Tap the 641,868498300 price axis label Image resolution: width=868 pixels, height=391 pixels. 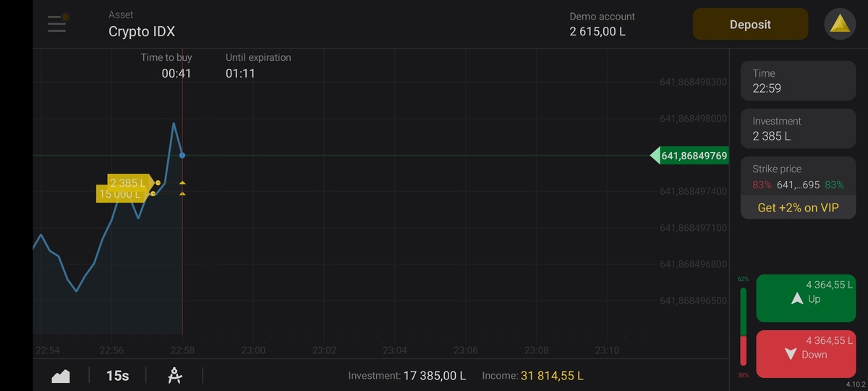click(x=694, y=82)
